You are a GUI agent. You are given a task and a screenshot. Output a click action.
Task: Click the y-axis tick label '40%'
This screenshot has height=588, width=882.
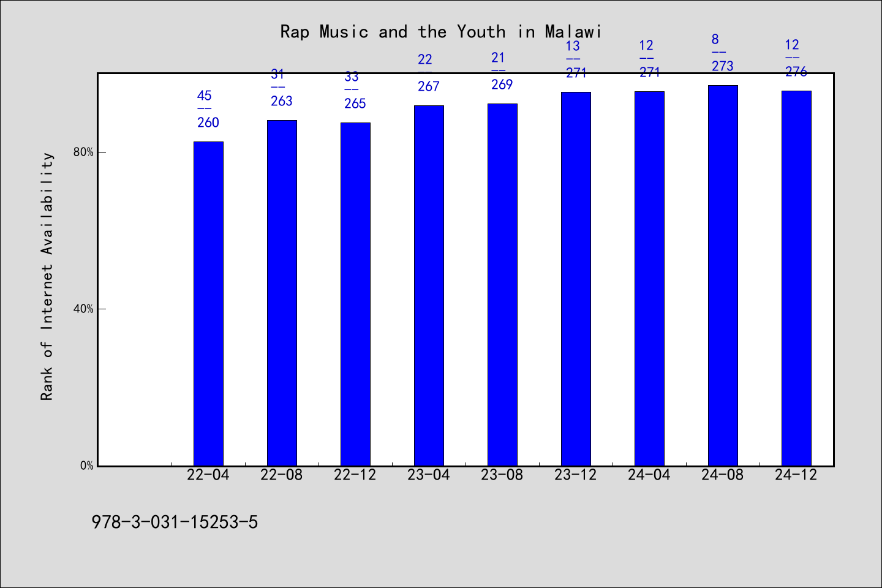83,309
